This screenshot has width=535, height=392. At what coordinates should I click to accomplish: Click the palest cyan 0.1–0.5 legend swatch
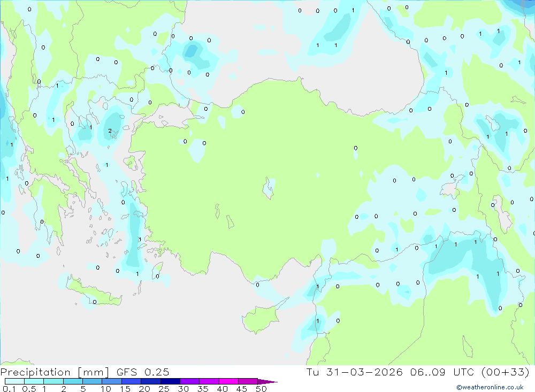pyautogui.click(x=14, y=381)
